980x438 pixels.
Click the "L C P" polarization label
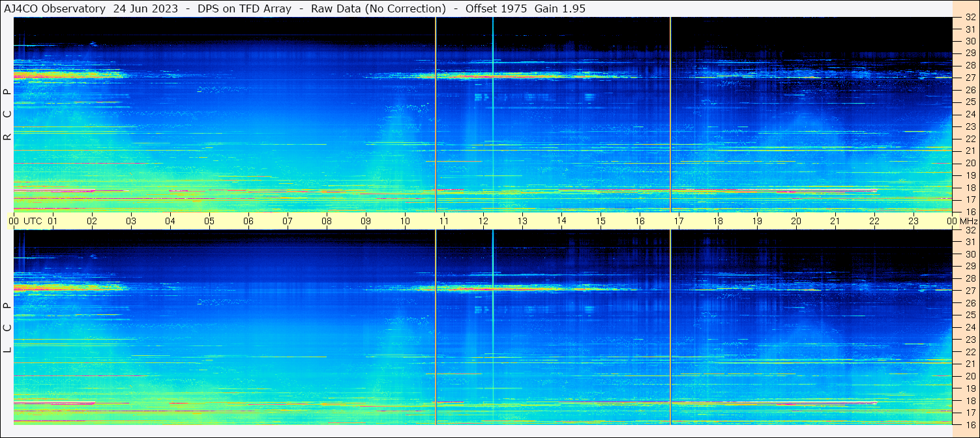click(x=7, y=327)
